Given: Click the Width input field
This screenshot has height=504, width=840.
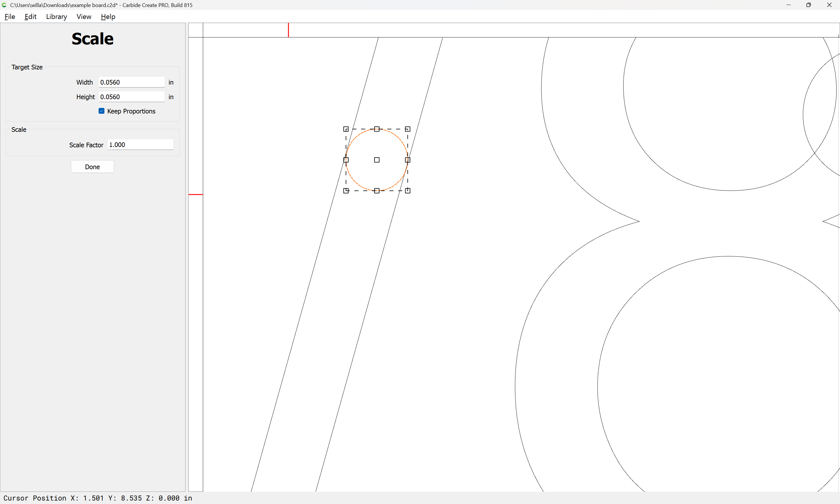Looking at the screenshot, I should pos(132,82).
